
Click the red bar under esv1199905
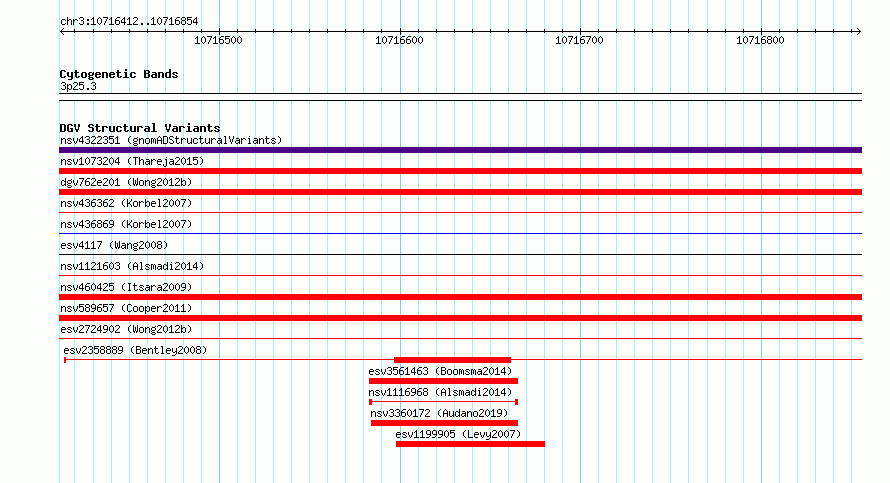point(471,444)
